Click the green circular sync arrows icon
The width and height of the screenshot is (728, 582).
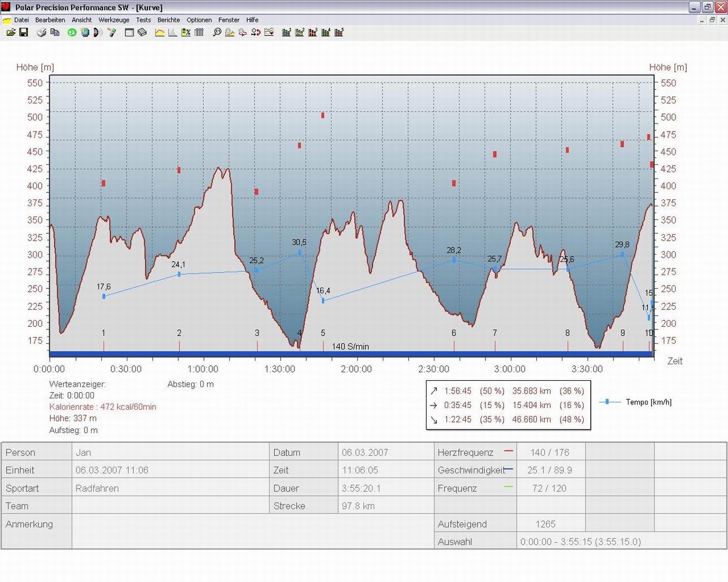click(72, 32)
